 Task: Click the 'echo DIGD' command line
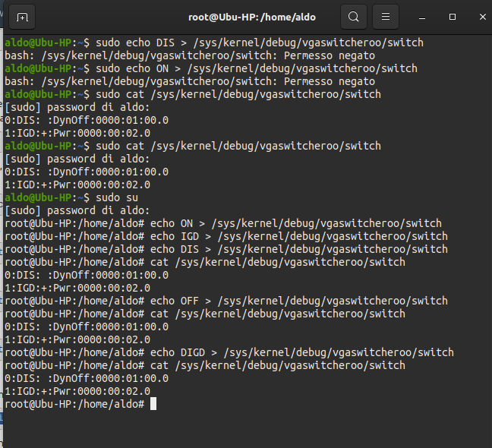click(229, 352)
